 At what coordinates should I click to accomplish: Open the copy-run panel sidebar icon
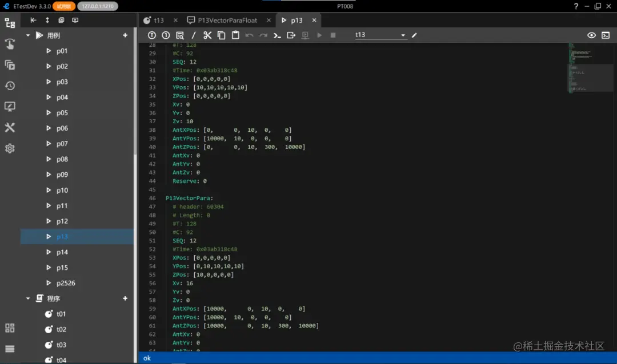10,65
